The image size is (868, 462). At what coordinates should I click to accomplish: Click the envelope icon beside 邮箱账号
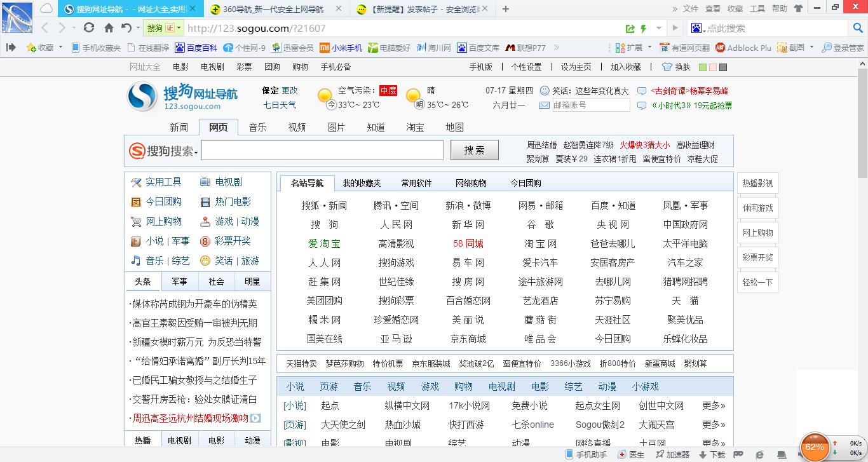(545, 105)
